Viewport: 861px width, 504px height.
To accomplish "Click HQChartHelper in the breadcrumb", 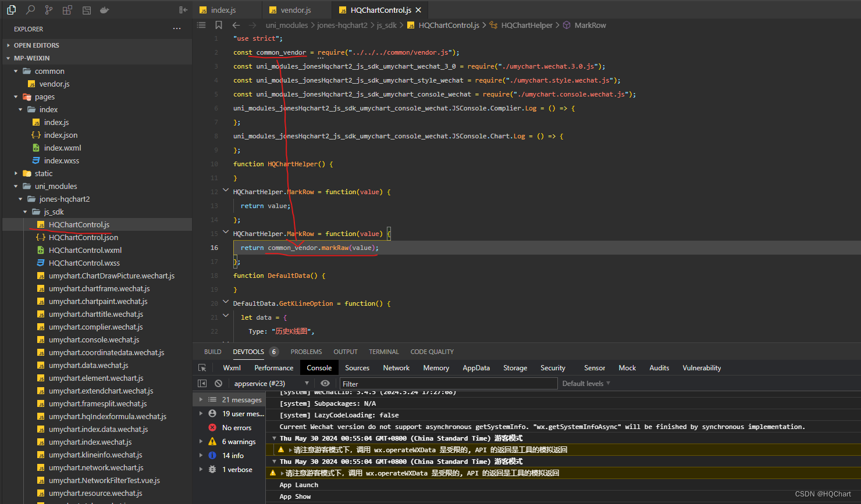I will coord(526,25).
